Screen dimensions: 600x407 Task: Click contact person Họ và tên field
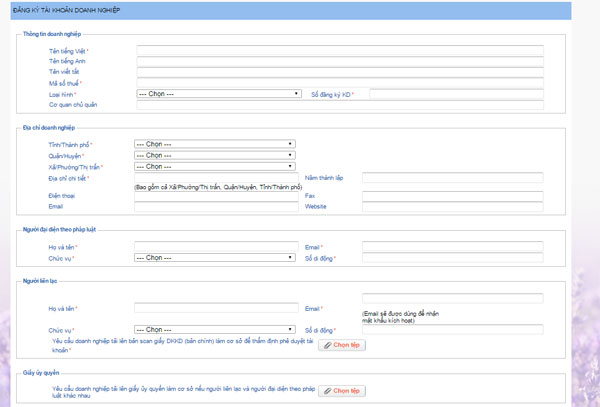coord(216,308)
